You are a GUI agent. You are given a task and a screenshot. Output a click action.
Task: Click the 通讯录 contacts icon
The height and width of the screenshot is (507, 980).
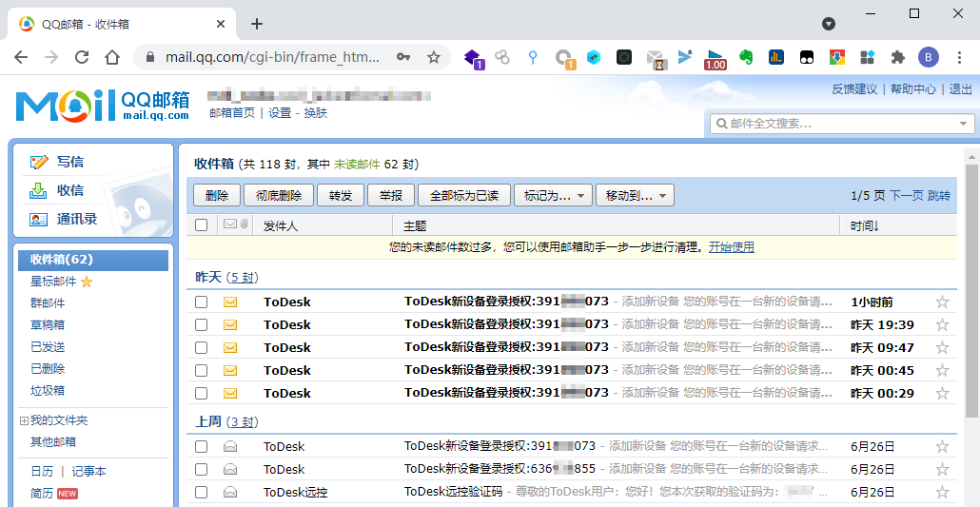39,219
